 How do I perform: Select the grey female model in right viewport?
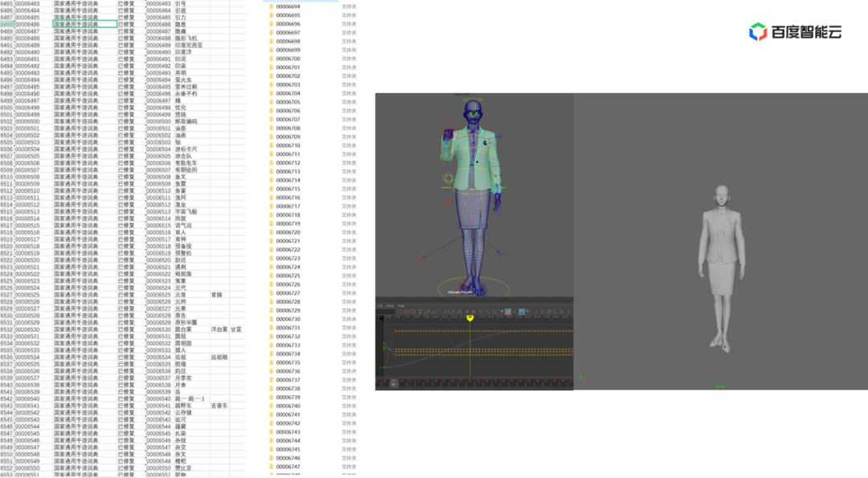[x=721, y=268]
